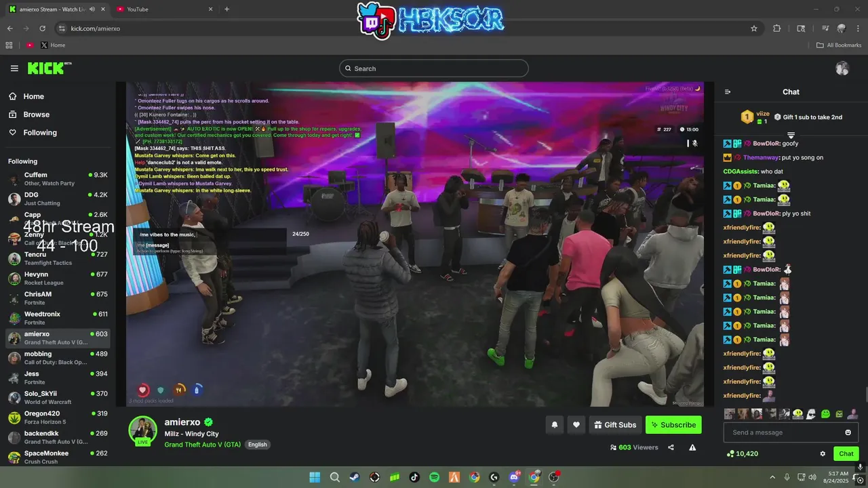Bookmark this page with the star icon

pos(754,28)
